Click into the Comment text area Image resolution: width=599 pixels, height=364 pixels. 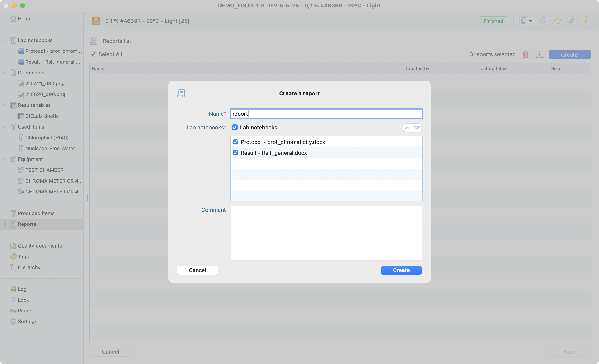[326, 233]
